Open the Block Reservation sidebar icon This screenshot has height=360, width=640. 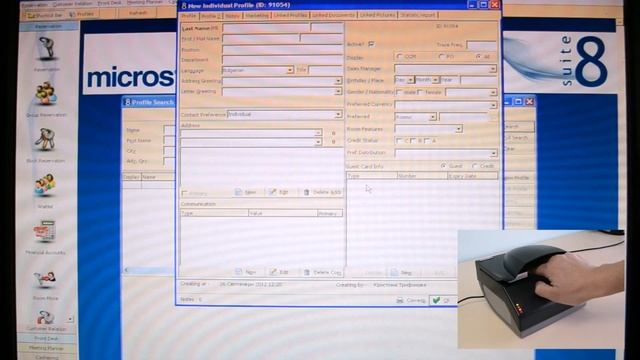point(45,139)
